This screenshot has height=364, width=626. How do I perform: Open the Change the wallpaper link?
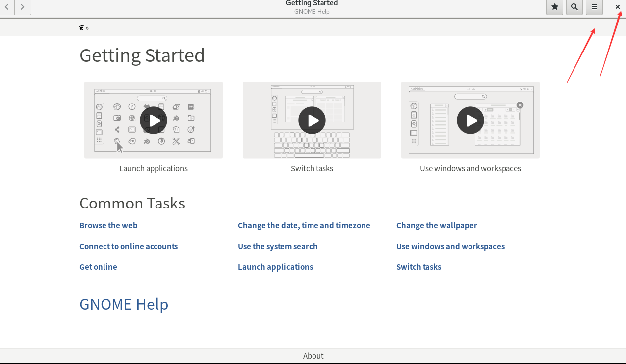(437, 225)
